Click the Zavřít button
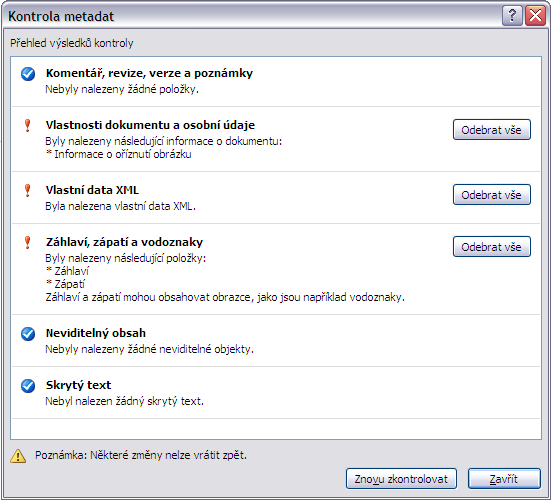552x500 pixels. point(504,479)
